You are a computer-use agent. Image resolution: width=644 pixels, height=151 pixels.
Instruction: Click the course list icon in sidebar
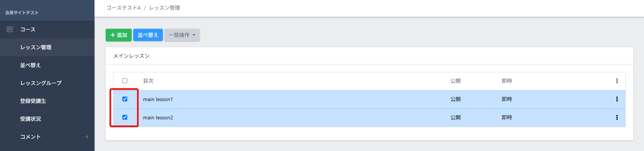(10, 29)
